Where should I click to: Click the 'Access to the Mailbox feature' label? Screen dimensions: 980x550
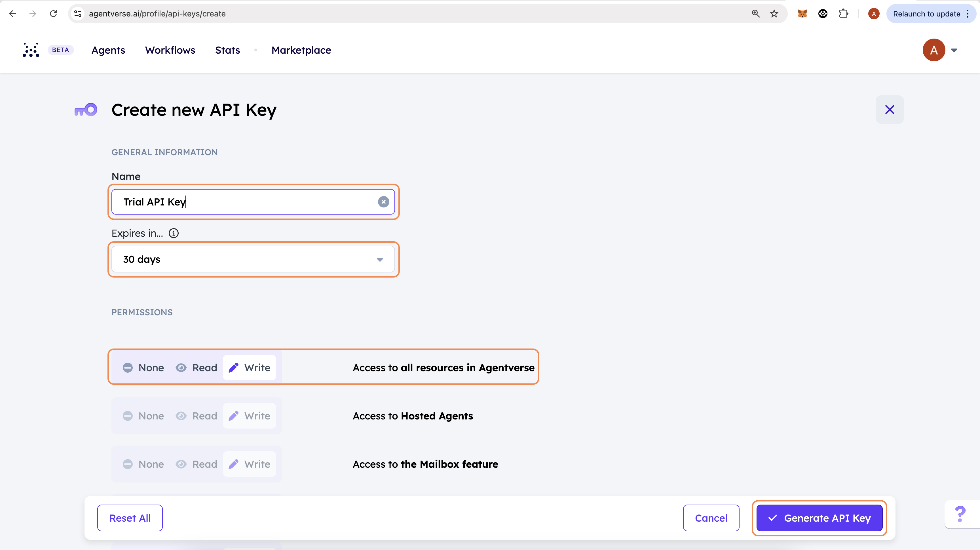(425, 464)
